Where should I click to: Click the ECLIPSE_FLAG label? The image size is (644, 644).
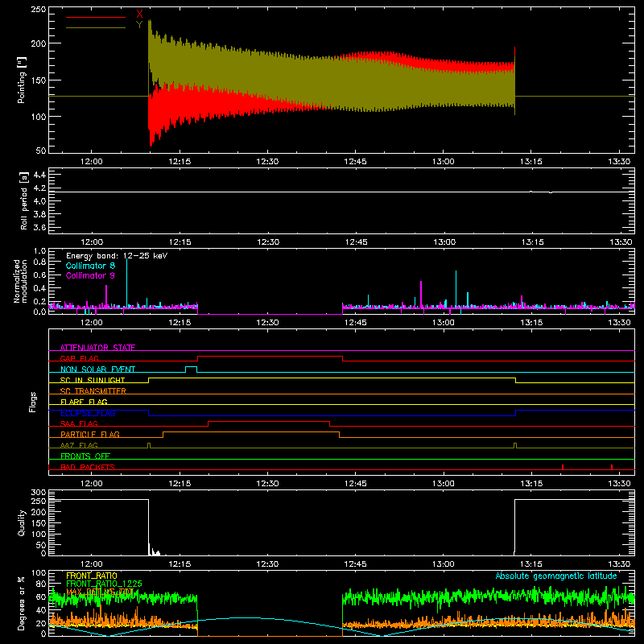point(88,413)
